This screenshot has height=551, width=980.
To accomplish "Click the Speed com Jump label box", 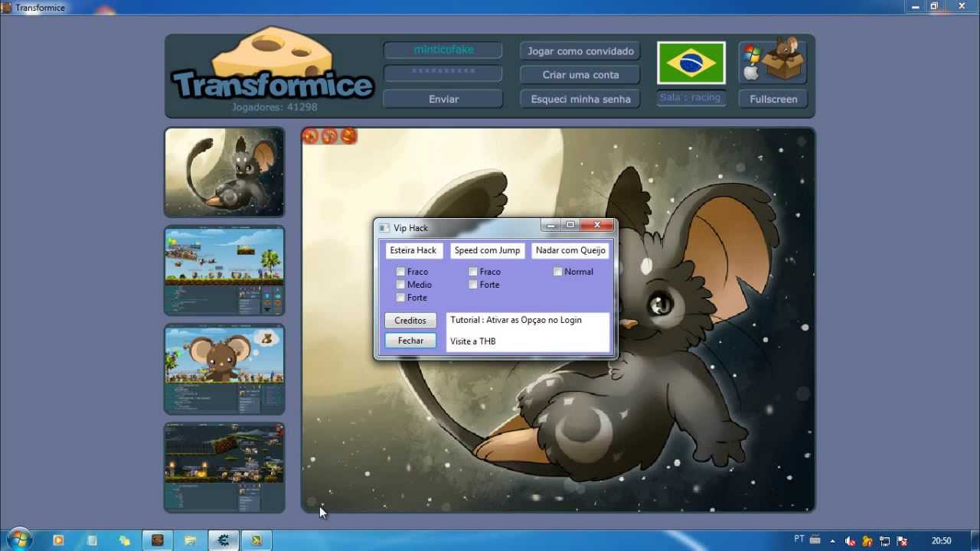I will (x=487, y=250).
